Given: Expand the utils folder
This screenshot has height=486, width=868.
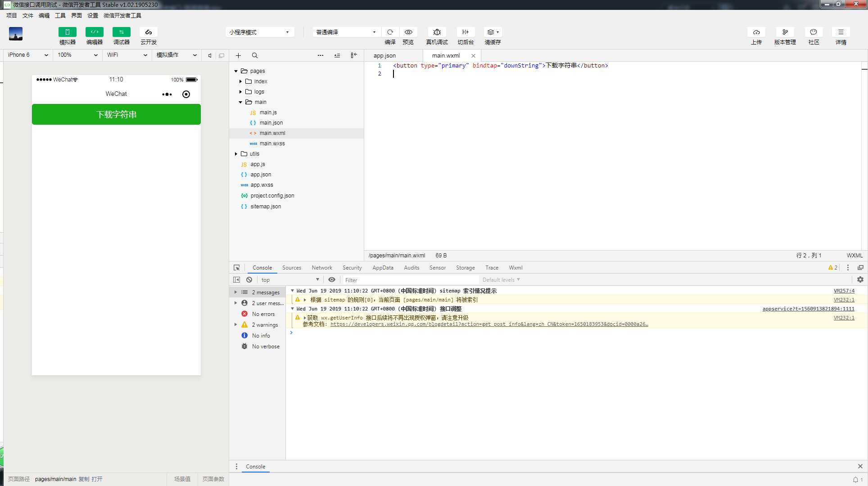Looking at the screenshot, I should (236, 154).
